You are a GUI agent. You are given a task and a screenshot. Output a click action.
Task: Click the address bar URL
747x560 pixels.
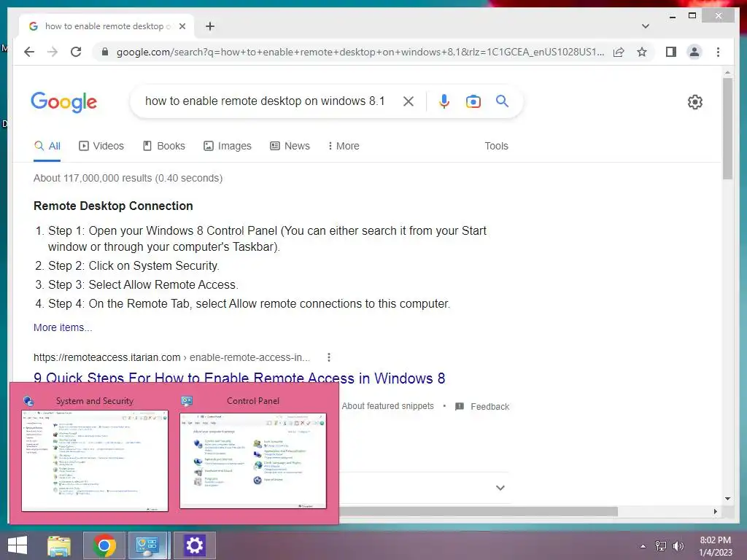[360, 52]
